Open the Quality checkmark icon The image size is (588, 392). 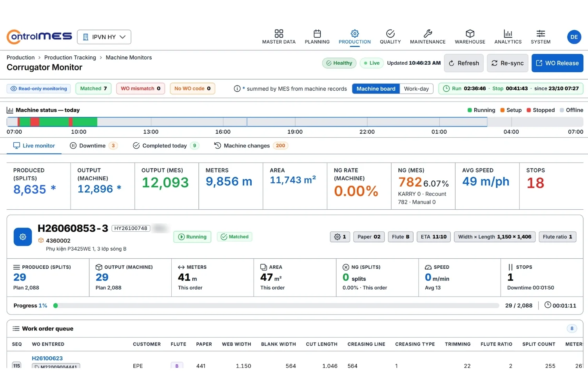[x=390, y=33]
